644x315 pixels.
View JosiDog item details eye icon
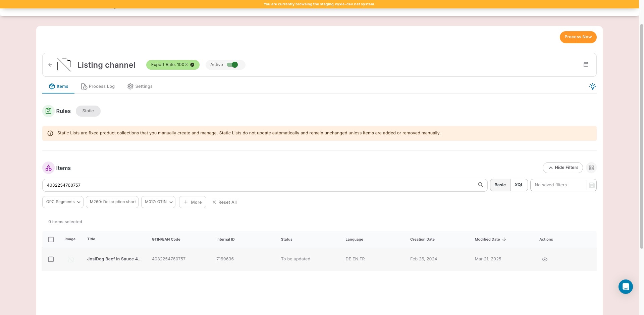[x=544, y=259]
